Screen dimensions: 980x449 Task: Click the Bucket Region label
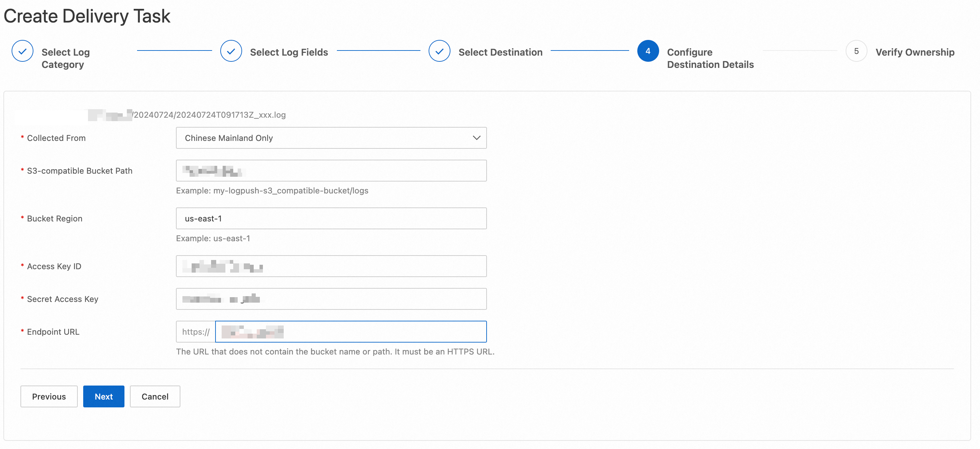(x=55, y=219)
